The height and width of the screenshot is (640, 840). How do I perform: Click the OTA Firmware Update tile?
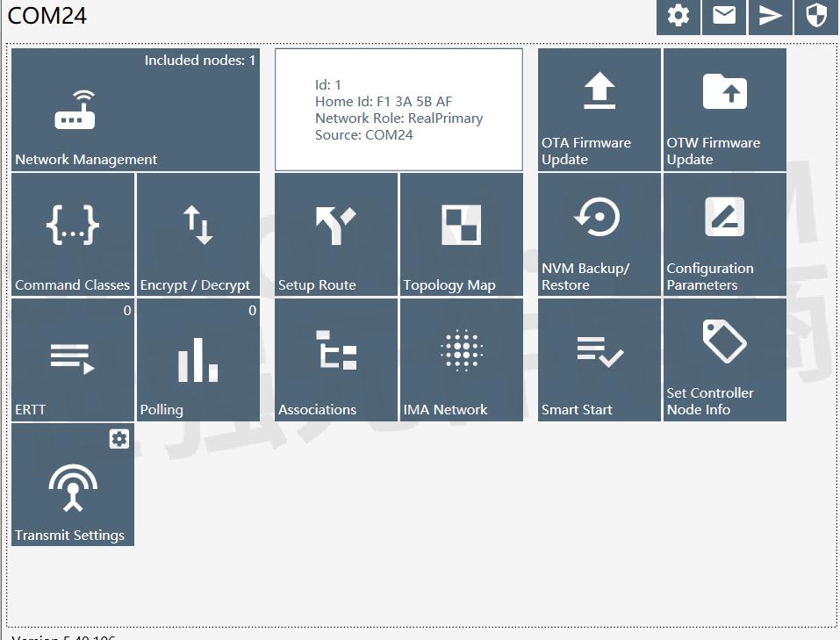(x=599, y=110)
